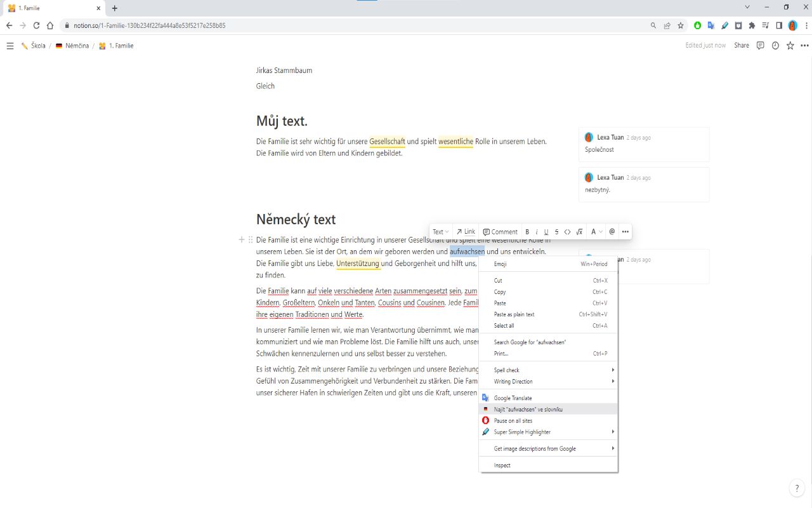Bookmark this tab with Chrome star
Screen dimensions: 812x508
coord(681,25)
